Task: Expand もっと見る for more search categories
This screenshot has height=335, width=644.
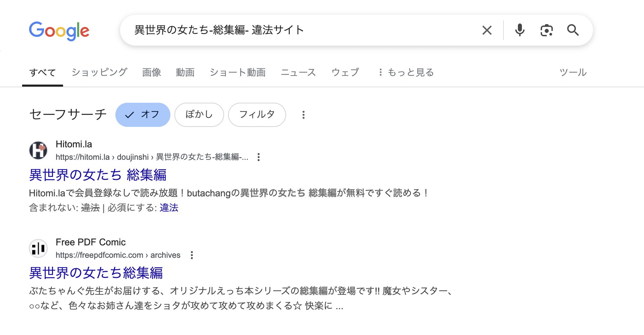Action: 411,72
